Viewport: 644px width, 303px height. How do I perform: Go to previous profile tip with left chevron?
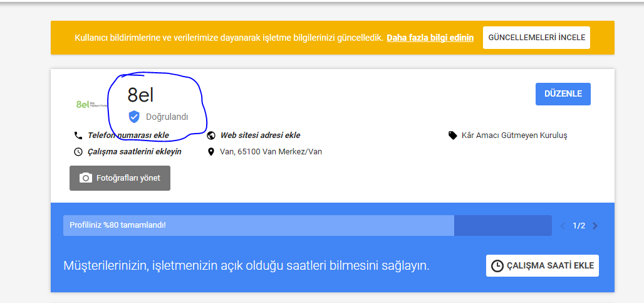tap(563, 226)
